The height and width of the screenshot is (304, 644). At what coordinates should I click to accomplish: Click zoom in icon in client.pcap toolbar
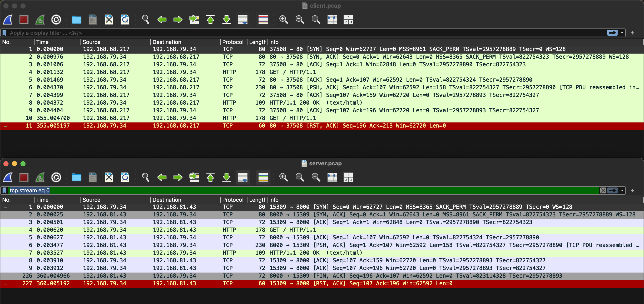tap(283, 20)
